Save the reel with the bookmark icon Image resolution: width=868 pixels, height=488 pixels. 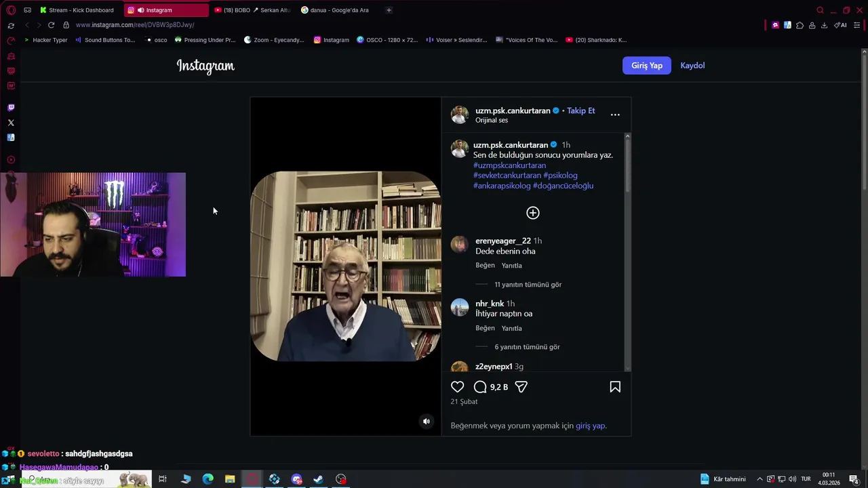615,387
